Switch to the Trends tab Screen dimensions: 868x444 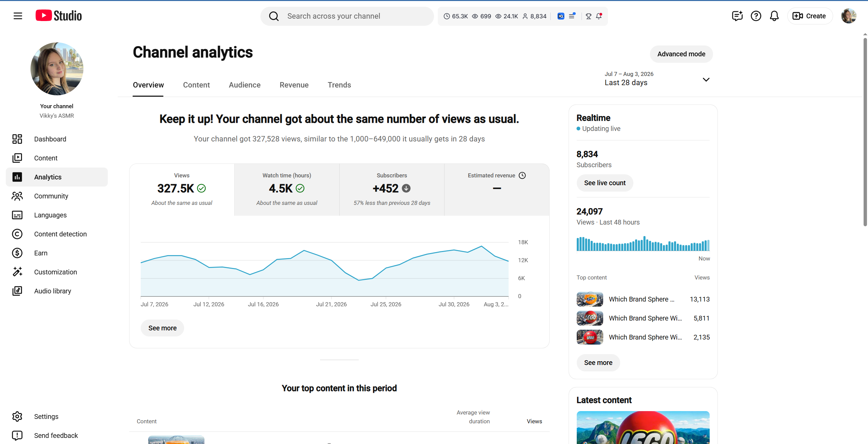pyautogui.click(x=339, y=85)
